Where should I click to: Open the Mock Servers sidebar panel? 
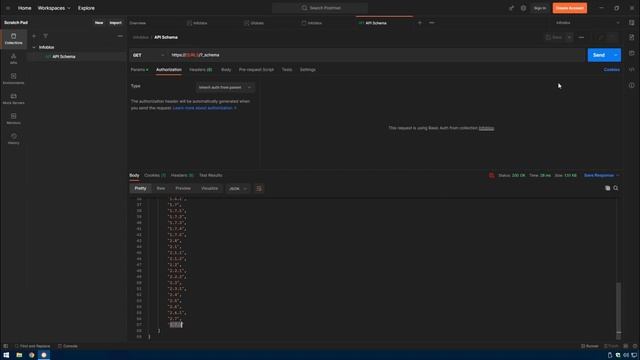tap(13, 99)
